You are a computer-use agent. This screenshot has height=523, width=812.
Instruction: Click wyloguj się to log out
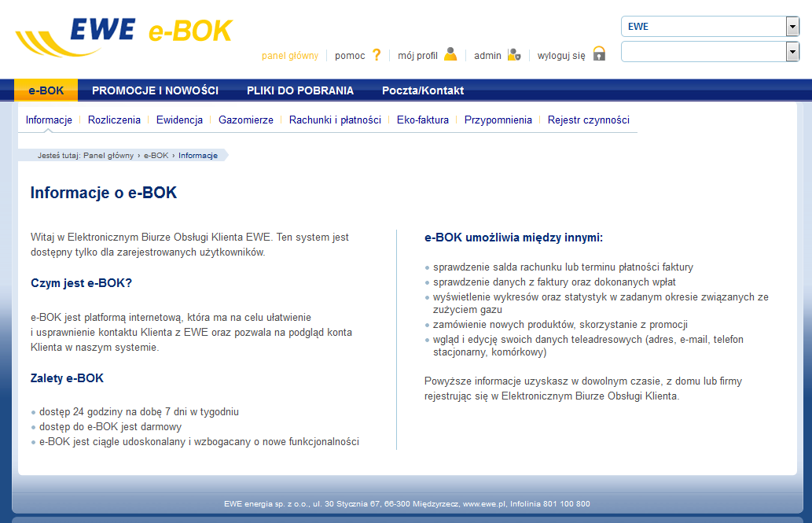(561, 56)
